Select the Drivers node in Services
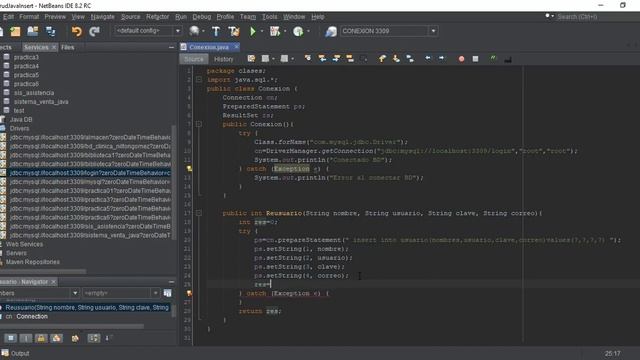This screenshot has width=640, height=360. [x=19, y=129]
